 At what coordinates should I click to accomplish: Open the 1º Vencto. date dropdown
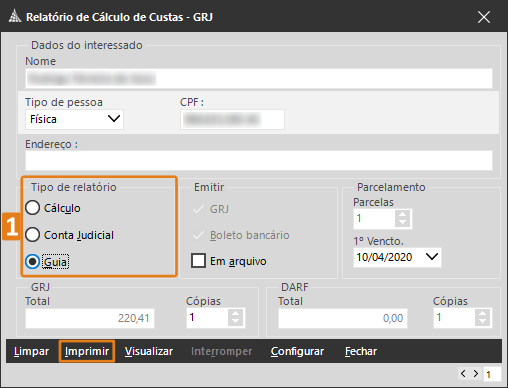[x=432, y=257]
